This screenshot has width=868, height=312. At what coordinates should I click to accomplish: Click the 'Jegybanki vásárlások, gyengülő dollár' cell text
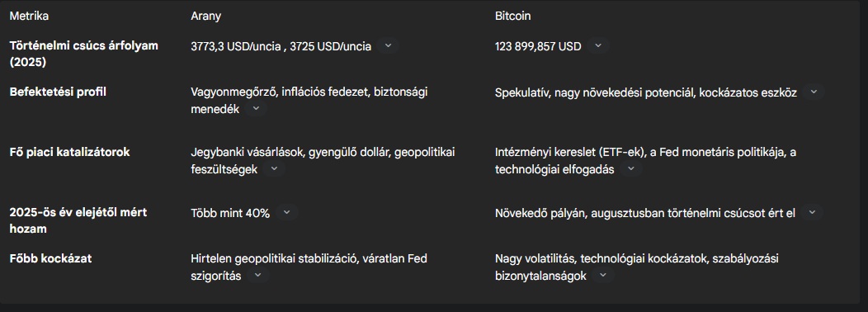pos(290,152)
